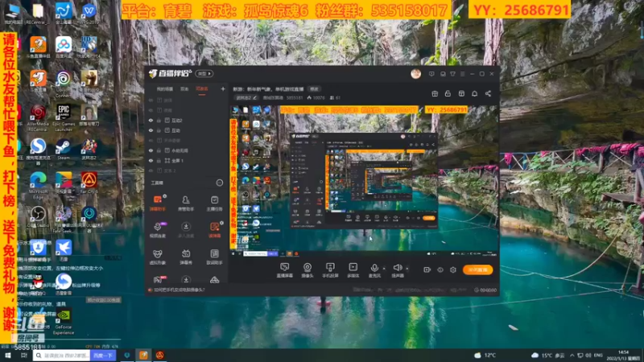644x362 pixels.
Task: Toggle visibility of the layer above 全屏 1
Action: [x=151, y=150]
